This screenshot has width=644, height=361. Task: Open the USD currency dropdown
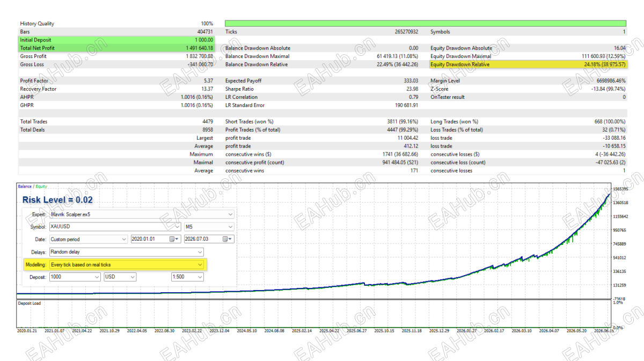[x=120, y=277]
